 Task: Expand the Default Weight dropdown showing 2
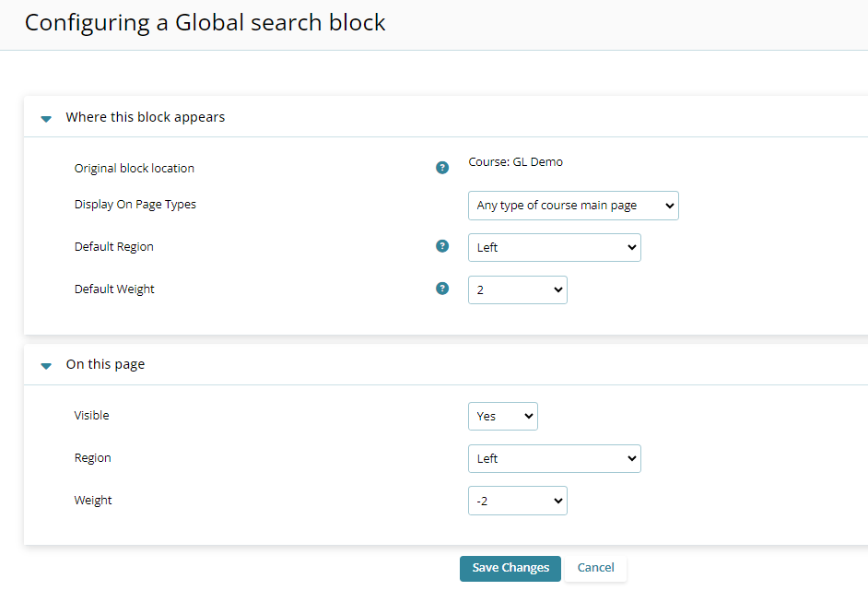(x=517, y=289)
